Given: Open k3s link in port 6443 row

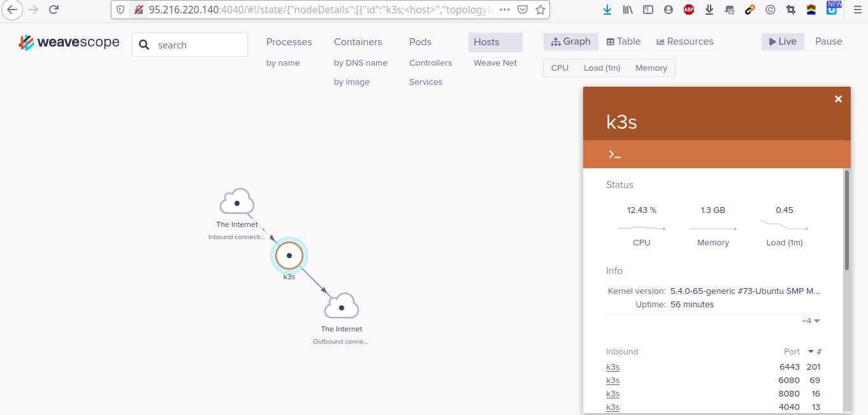Looking at the screenshot, I should pyautogui.click(x=612, y=367).
